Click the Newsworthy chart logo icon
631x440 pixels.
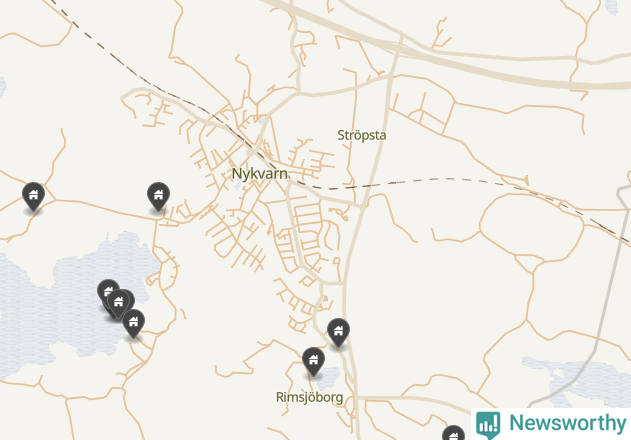pos(488,424)
